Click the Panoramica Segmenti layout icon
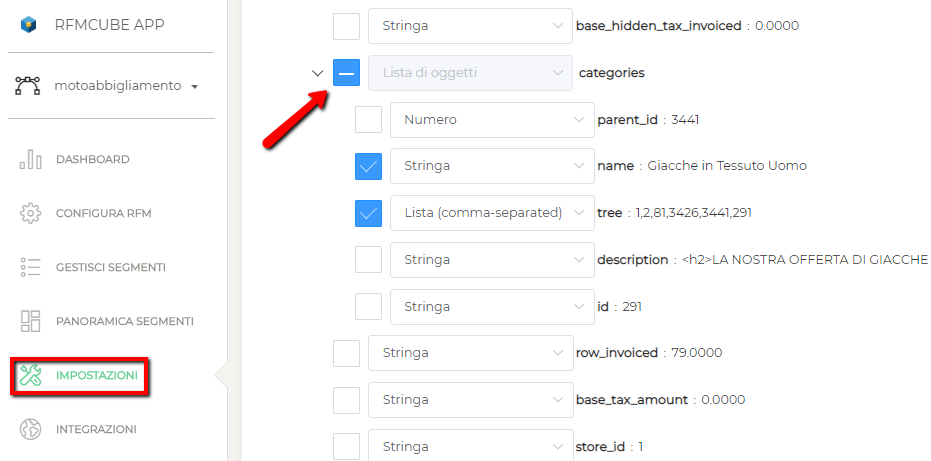This screenshot has width=931, height=461. point(30,321)
